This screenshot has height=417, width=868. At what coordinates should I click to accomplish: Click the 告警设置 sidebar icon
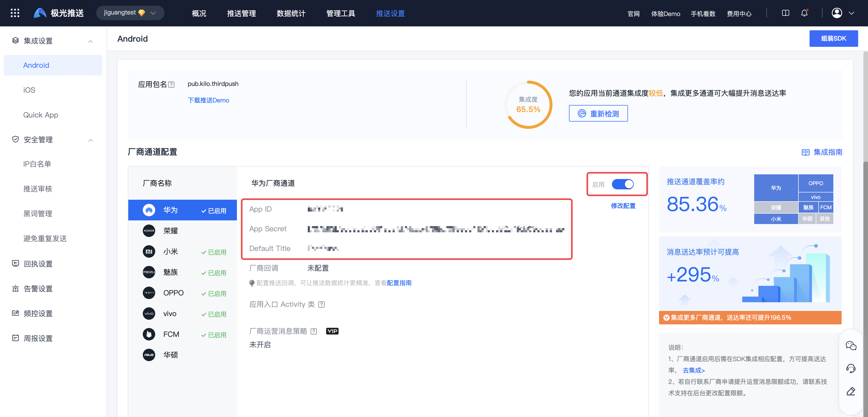(x=16, y=288)
